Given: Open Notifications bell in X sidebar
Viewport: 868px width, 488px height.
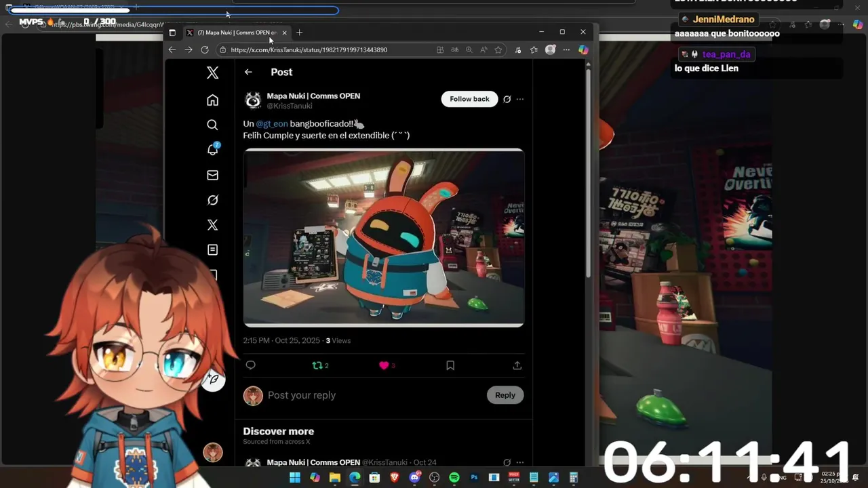Looking at the screenshot, I should point(212,150).
